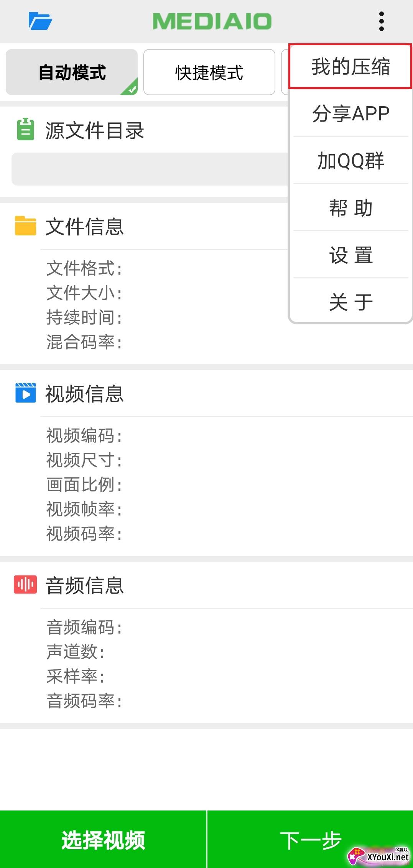The image size is (413, 868).
Task: Click the three-dot overflow menu icon
Action: tap(381, 21)
